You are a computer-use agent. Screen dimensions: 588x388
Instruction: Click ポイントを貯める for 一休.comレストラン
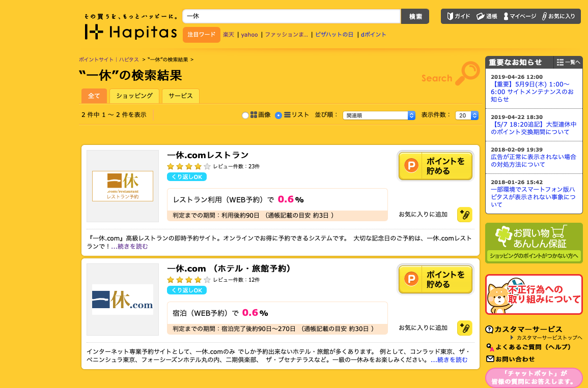[435, 166]
